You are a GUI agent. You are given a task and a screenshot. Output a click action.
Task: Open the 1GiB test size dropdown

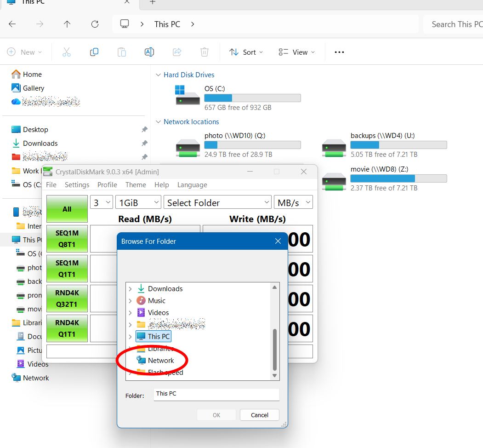(x=138, y=202)
